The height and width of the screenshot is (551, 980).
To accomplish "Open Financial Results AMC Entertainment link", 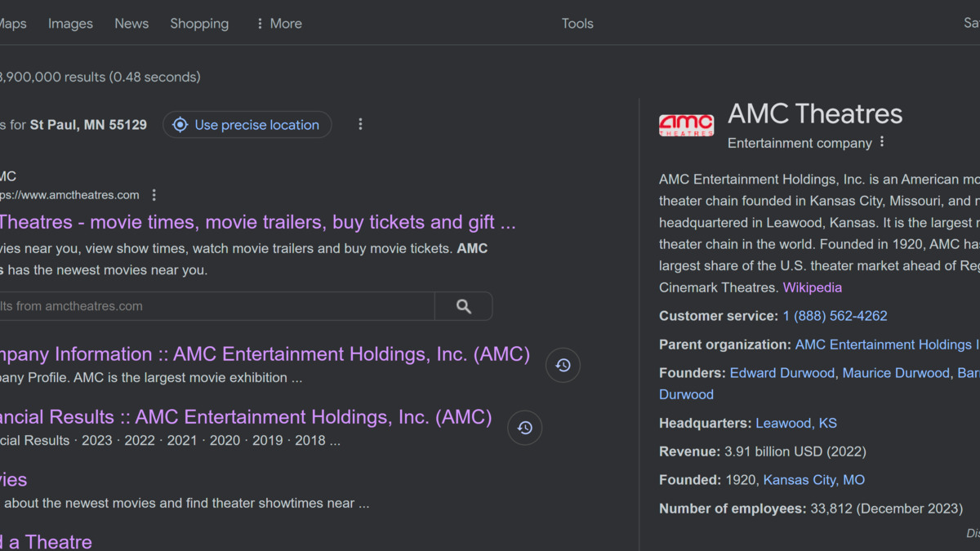I will click(246, 417).
